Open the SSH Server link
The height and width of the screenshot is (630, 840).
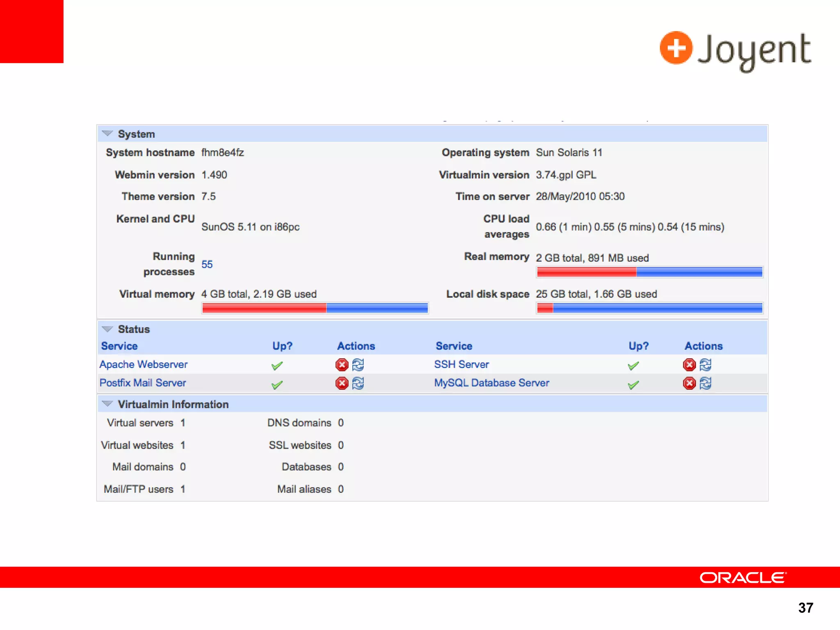[x=461, y=364]
